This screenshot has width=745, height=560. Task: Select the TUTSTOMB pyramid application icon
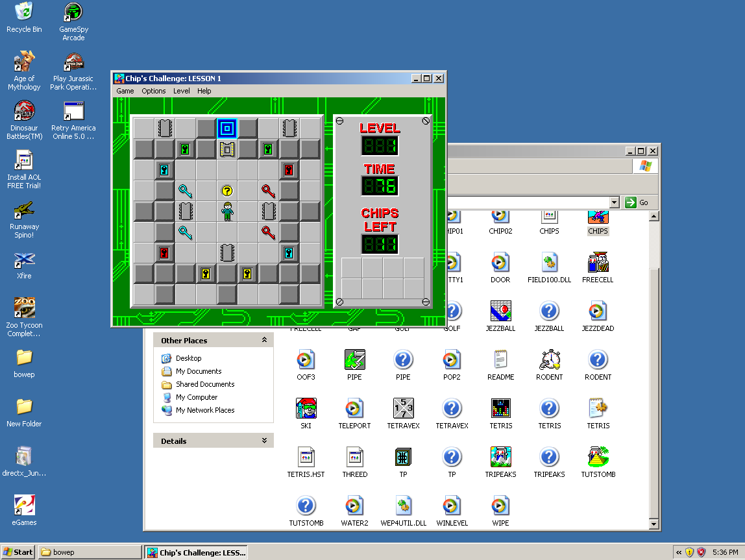598,462
